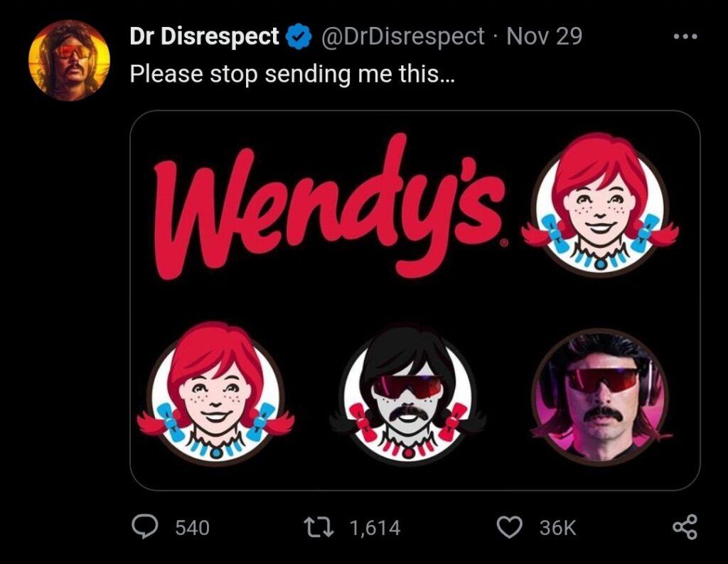Click the top-right Wendy's mascot logo
Image resolution: width=728 pixels, height=564 pixels.
[601, 204]
